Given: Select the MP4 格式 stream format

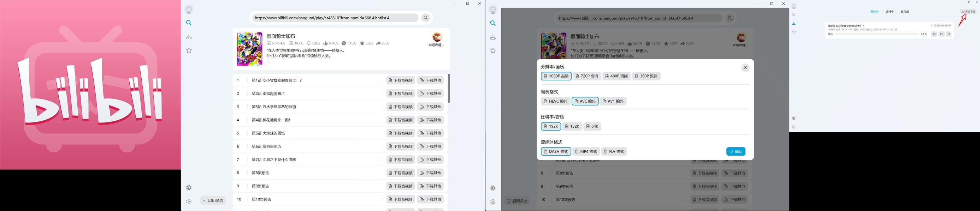Looking at the screenshot, I should tap(586, 151).
